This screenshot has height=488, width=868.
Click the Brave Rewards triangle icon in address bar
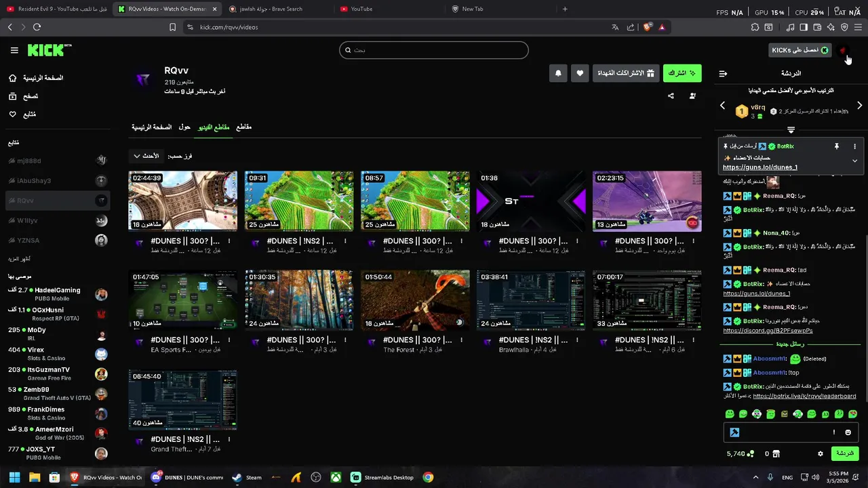[x=662, y=27]
